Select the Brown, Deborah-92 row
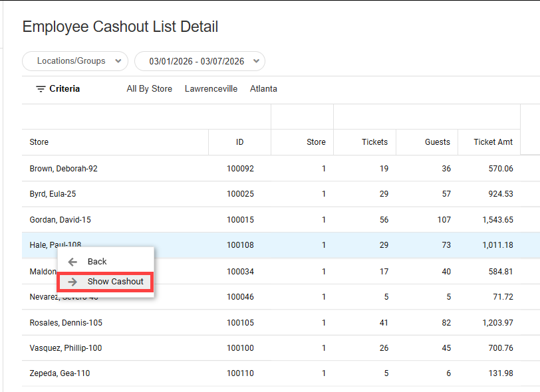 64,169
